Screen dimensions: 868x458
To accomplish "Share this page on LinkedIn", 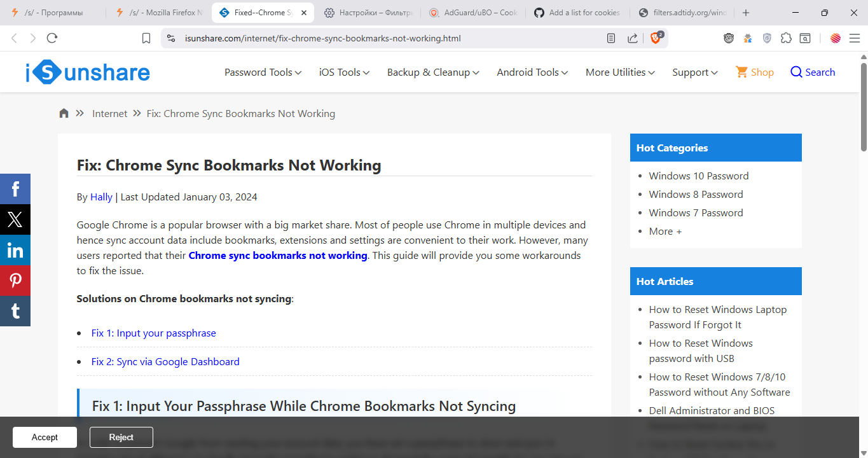I will 15,250.
